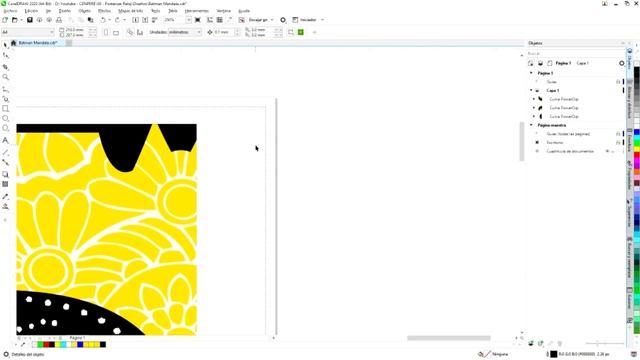Open the Options gear in the standard toolbar
Viewport: 640px width, 360px height.
[283, 20]
